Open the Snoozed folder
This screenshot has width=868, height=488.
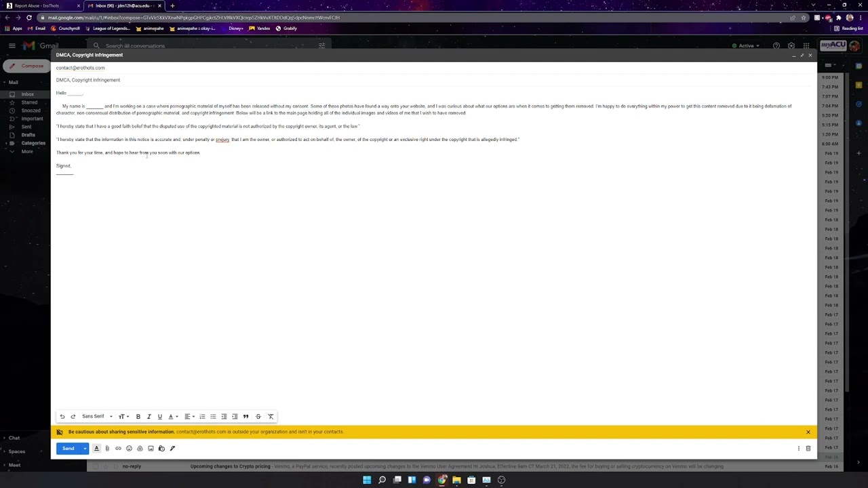click(31, 110)
